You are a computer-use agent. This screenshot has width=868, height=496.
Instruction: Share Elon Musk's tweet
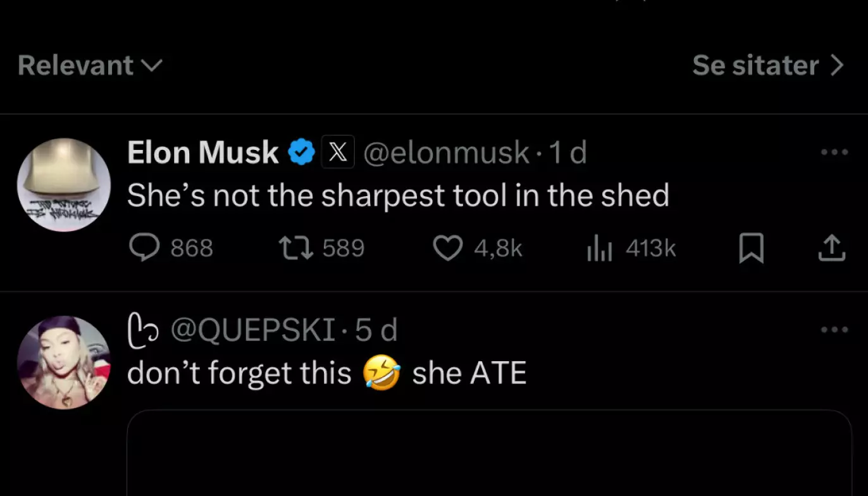832,248
